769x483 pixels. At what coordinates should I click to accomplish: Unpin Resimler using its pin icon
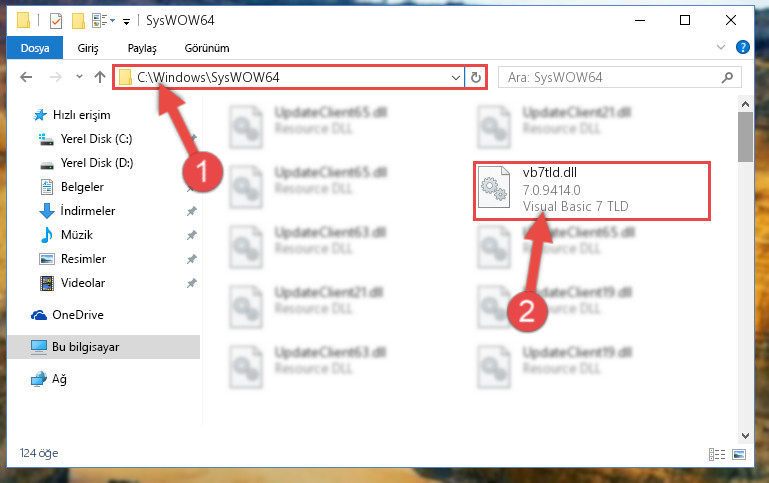click(191, 259)
